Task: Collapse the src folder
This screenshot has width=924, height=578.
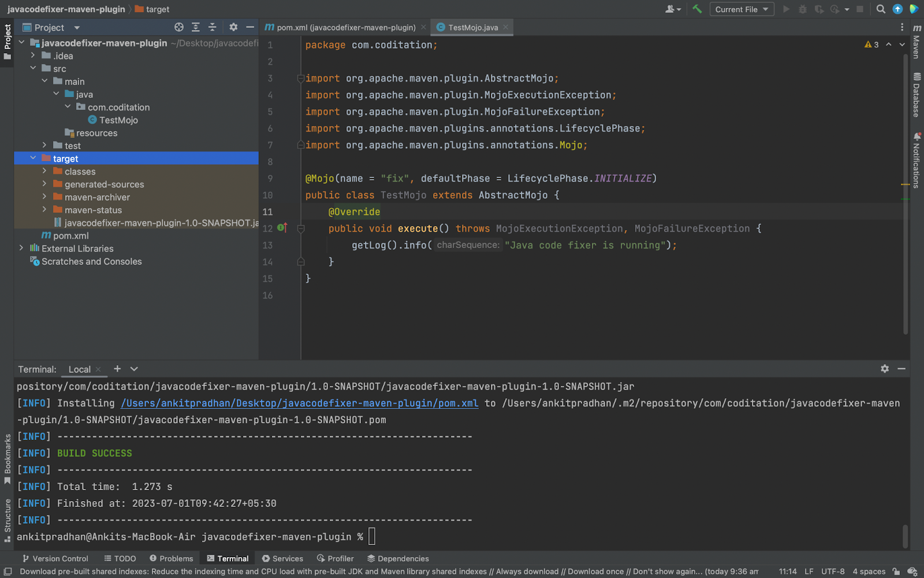Action: (x=33, y=68)
